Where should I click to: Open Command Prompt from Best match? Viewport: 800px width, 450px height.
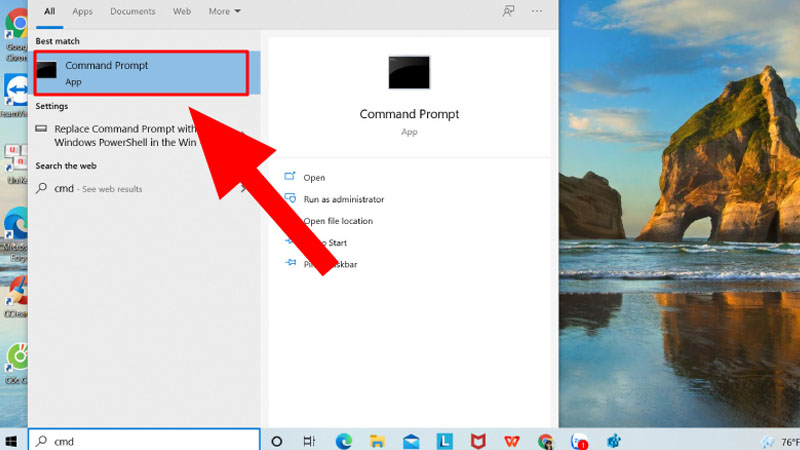click(x=140, y=73)
